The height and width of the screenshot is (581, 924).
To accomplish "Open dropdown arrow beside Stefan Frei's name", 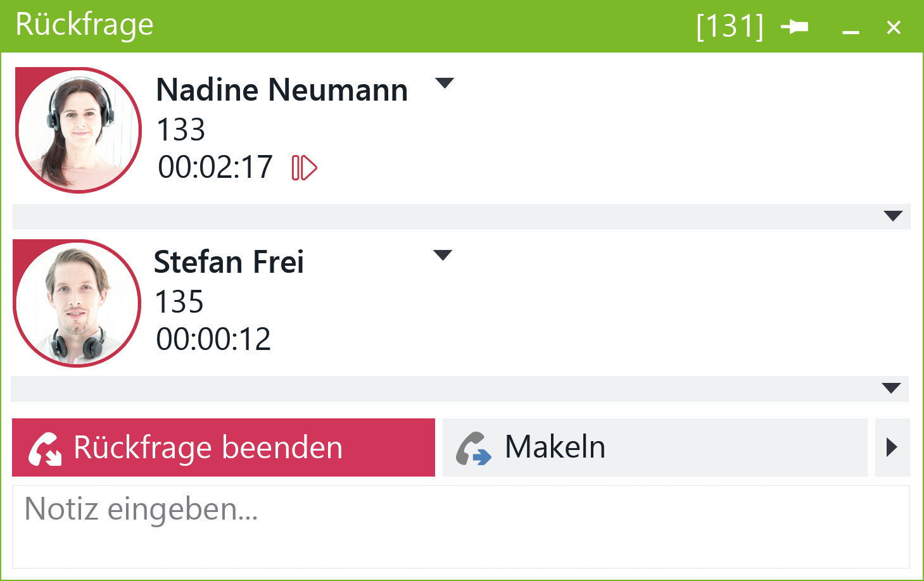I will (x=443, y=255).
